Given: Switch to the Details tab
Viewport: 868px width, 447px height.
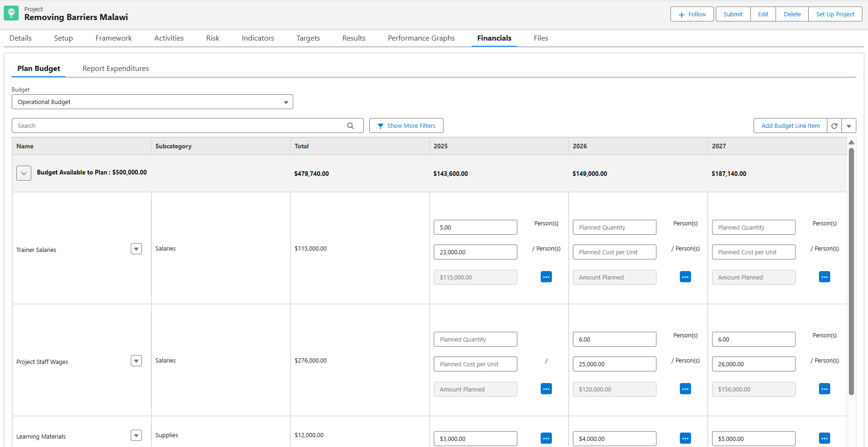Looking at the screenshot, I should coord(21,38).
